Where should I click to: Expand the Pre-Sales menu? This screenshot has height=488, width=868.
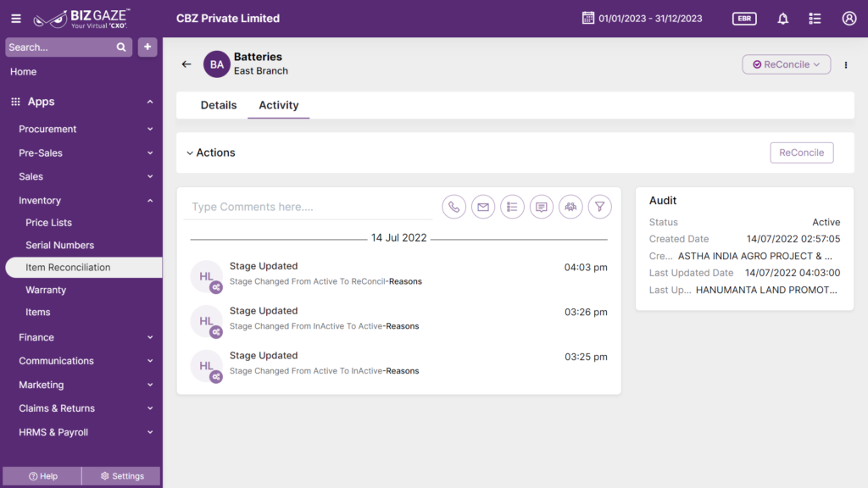pos(150,152)
